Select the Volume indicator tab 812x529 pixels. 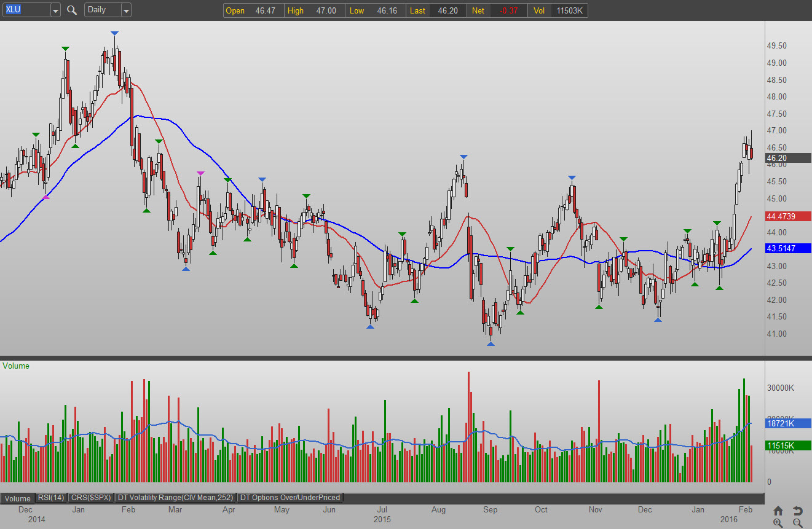(17, 498)
